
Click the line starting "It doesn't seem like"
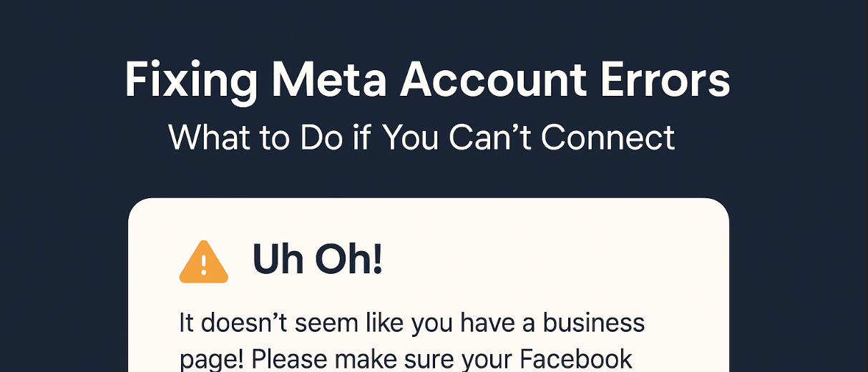411,323
